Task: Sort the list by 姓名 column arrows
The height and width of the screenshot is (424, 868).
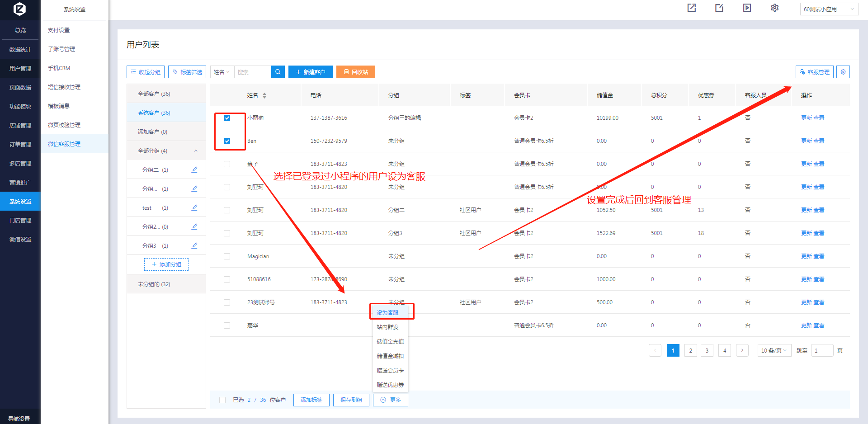Action: (264, 95)
